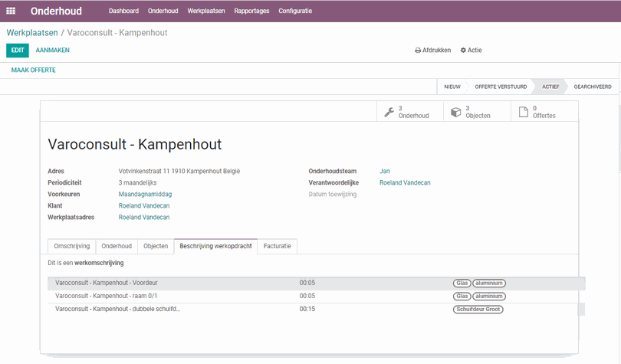The width and height of the screenshot is (621, 364).
Task: Click the 00:05 duration in Voordeur row
Action: point(307,283)
